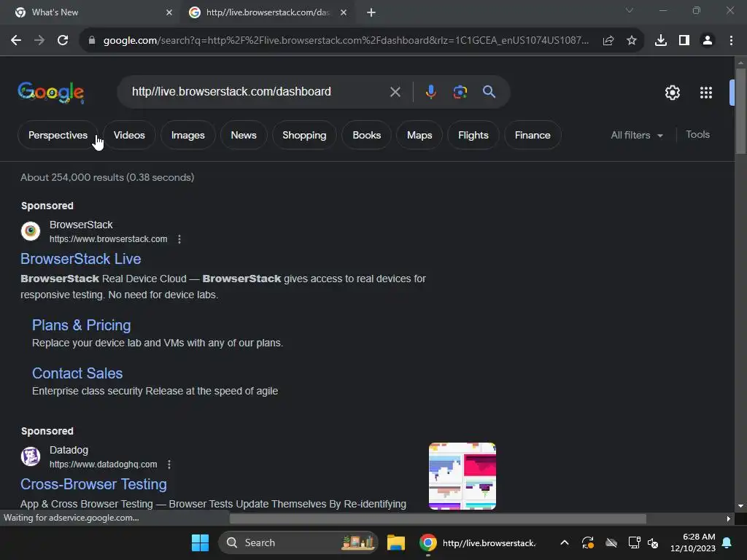Screen dimensions: 747x560
Task: Filter results by News
Action: point(244,135)
